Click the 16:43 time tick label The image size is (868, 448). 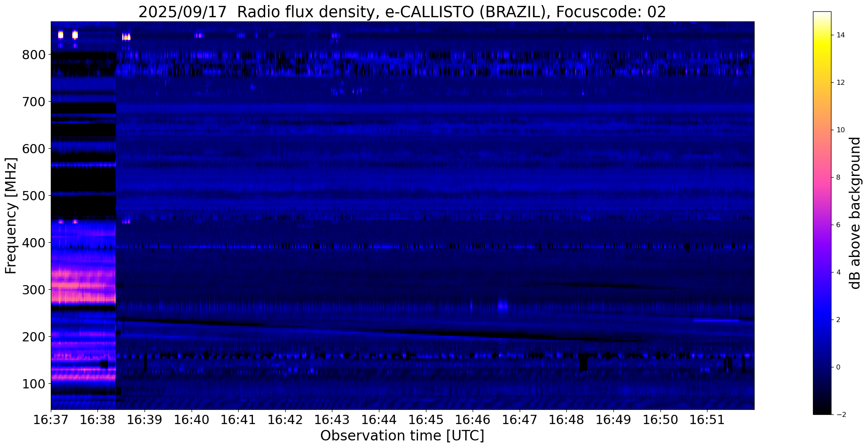click(x=332, y=419)
